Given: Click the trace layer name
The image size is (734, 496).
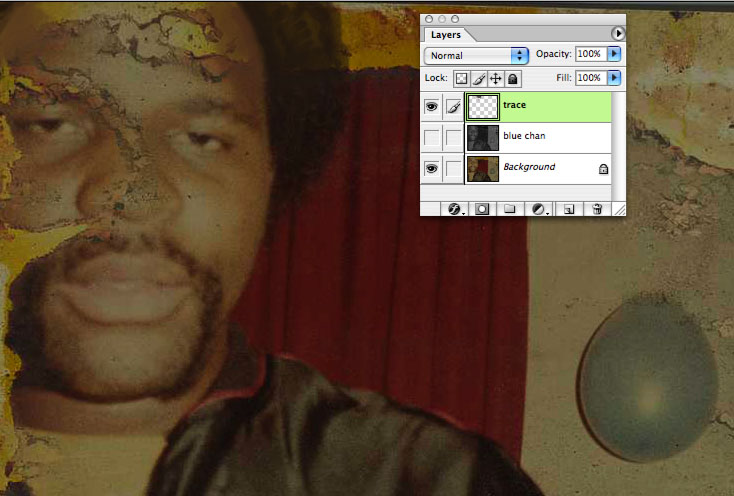Looking at the screenshot, I should pos(514,105).
